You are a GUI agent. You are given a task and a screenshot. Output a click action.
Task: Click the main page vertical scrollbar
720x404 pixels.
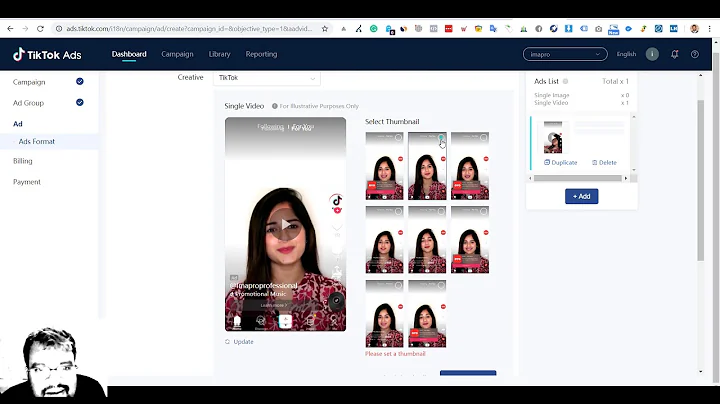click(x=700, y=180)
